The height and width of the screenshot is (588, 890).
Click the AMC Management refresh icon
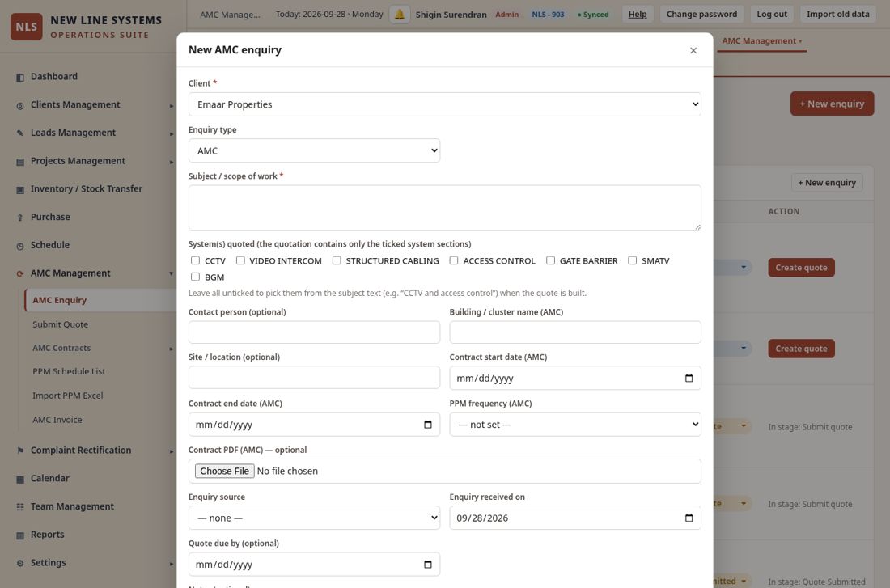point(20,273)
